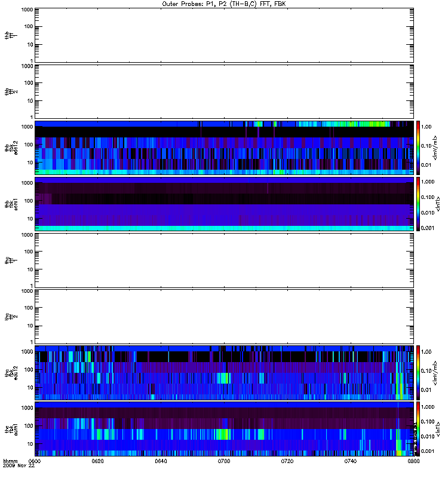Click the '1.00' value on thc edc12 color bar
The image size is (448, 478).
[x=426, y=352]
